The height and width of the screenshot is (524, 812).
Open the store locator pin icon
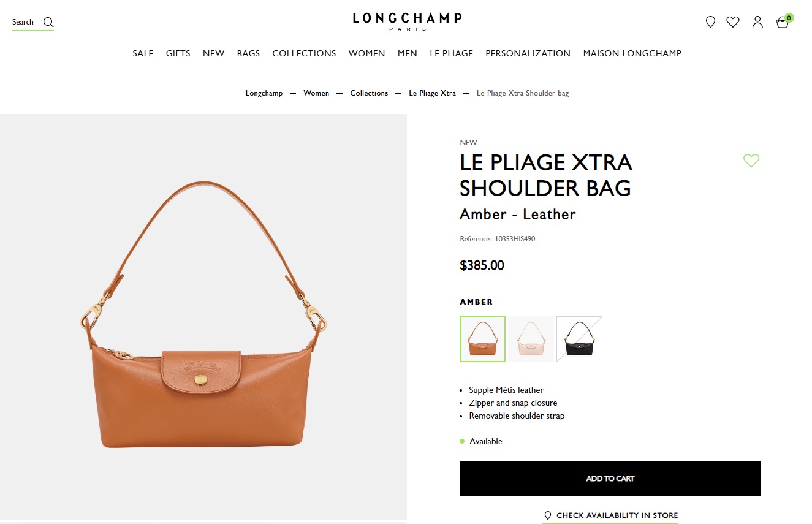[710, 22]
